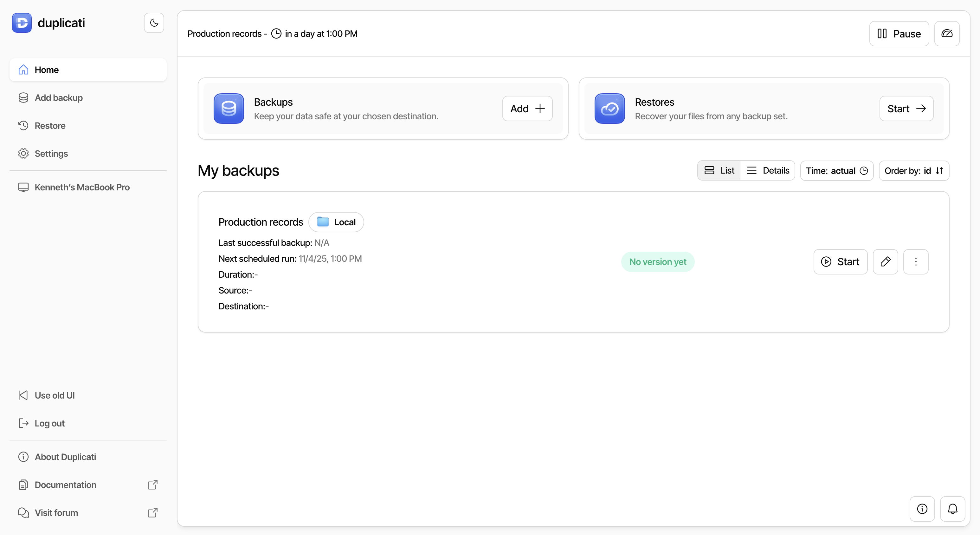Open the three-dot backup options menu

(915, 261)
